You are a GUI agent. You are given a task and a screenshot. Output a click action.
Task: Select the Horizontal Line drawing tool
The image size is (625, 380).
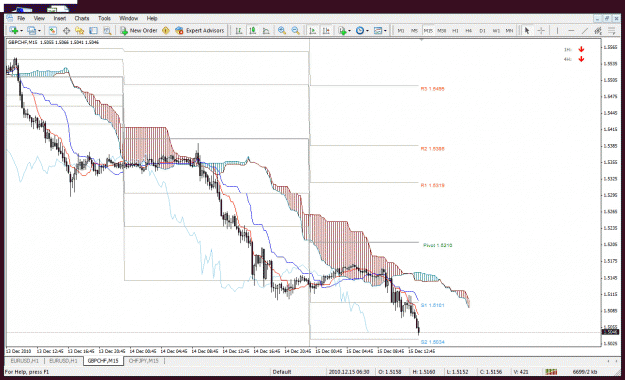tap(571, 31)
